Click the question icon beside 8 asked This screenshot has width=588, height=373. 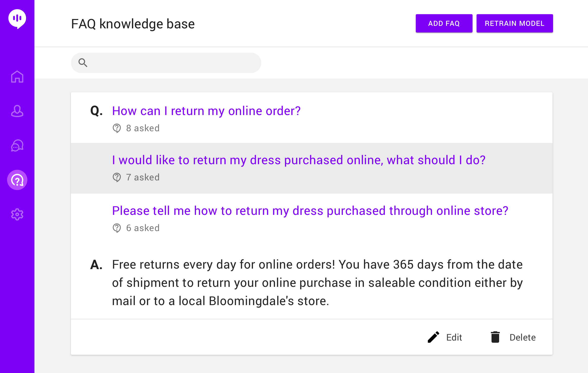point(117,128)
